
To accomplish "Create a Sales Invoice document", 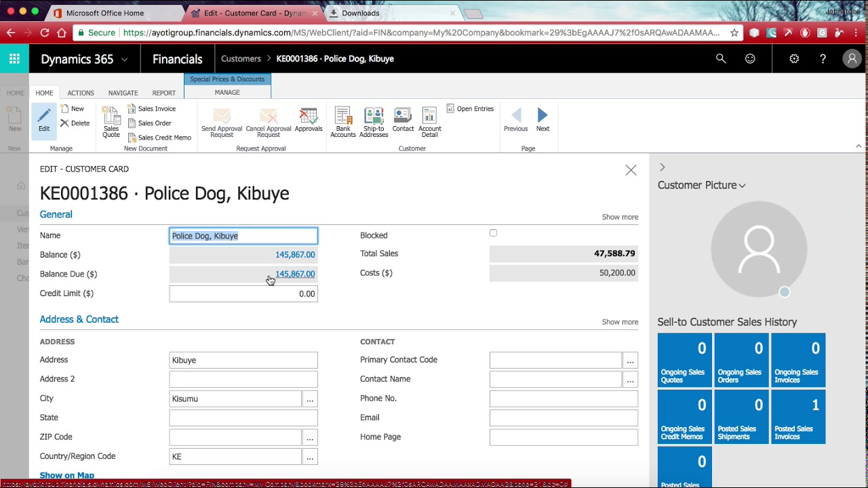I will click(x=151, y=108).
